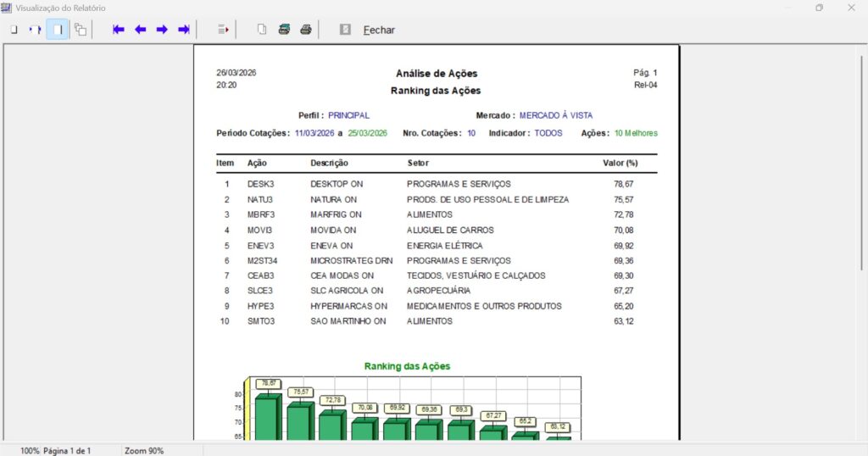The image size is (868, 456).
Task: Click the Fechar button
Action: tap(379, 30)
